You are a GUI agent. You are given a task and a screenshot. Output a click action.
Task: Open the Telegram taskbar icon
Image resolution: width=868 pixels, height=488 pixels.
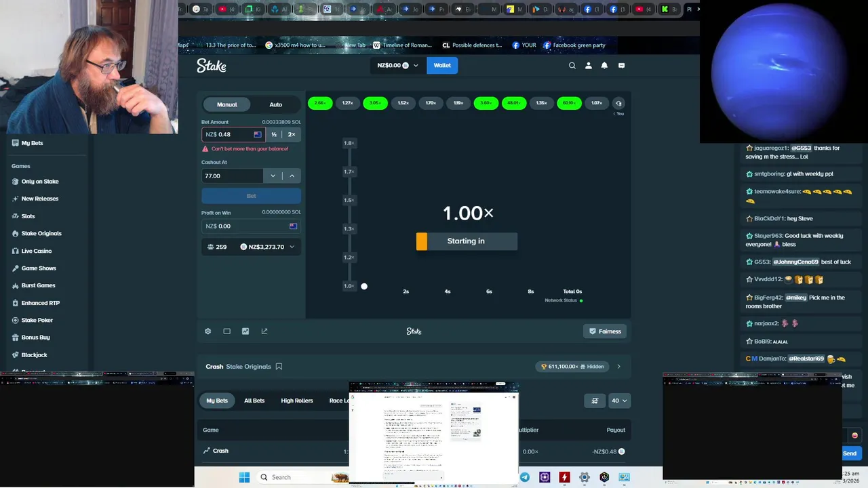click(525, 477)
